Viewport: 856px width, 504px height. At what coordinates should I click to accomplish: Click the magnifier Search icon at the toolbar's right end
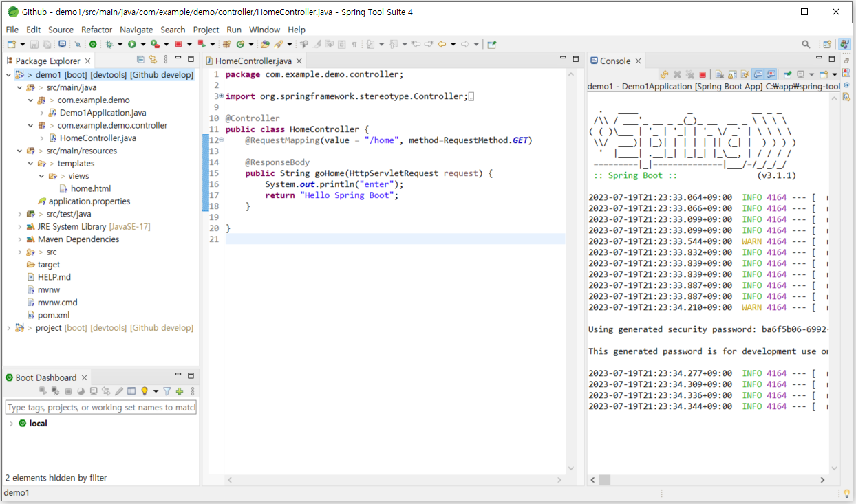point(806,44)
